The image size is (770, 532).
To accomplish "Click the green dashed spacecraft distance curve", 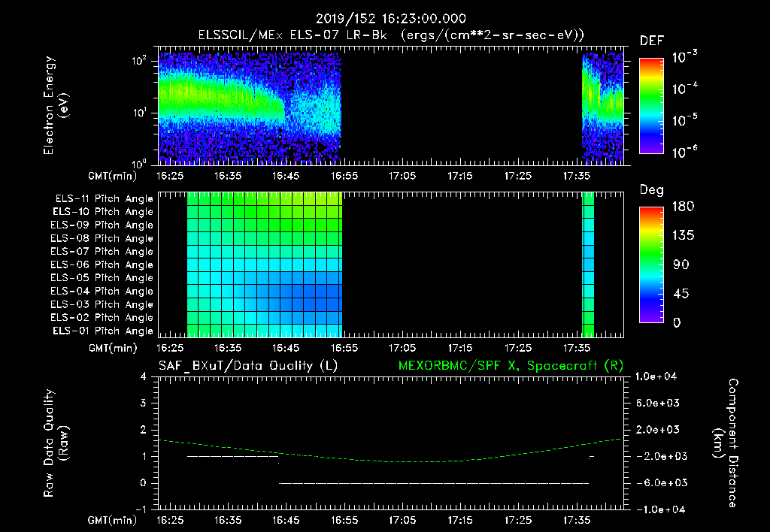I will (x=391, y=461).
